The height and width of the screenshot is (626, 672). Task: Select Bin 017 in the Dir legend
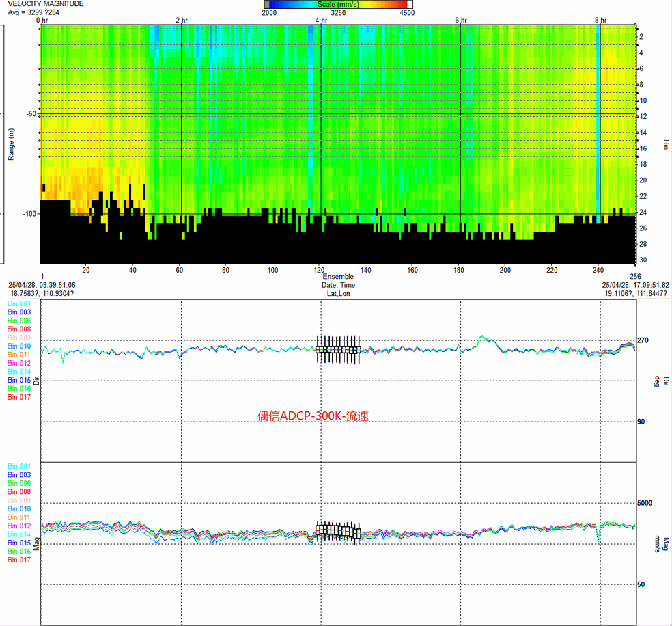click(19, 397)
